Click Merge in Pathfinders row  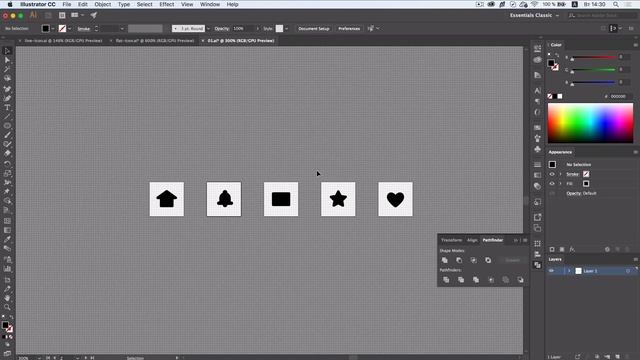pos(476,280)
